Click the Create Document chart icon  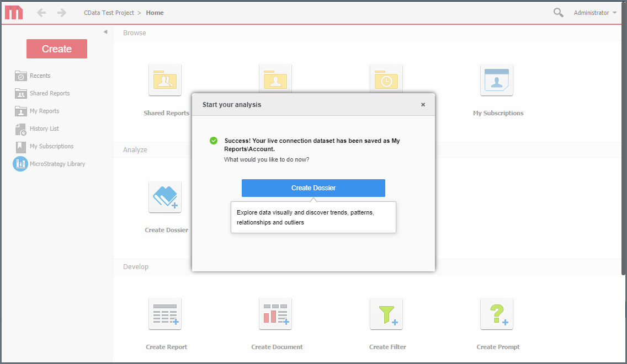click(275, 313)
